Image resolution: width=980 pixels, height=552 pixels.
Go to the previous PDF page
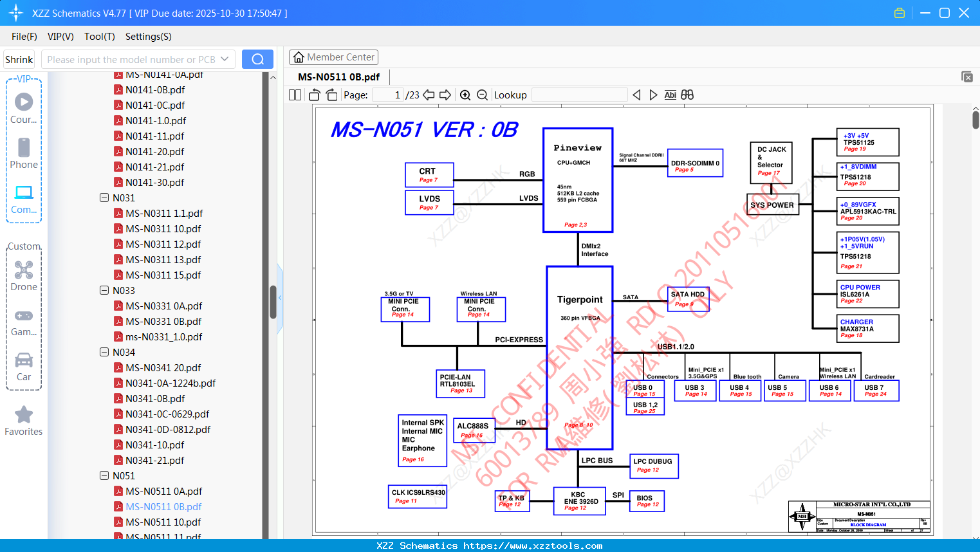pyautogui.click(x=429, y=95)
